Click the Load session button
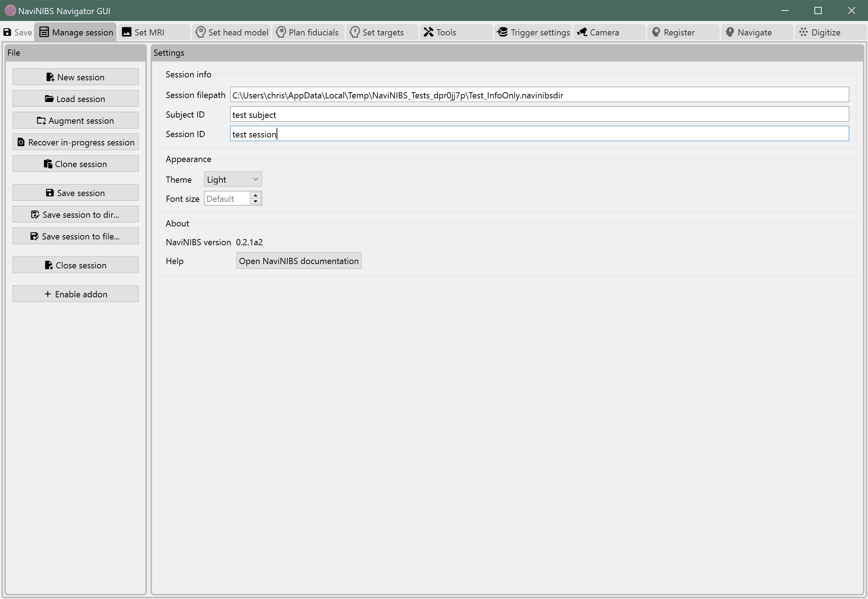Viewport: 868px width, 599px height. [x=76, y=99]
